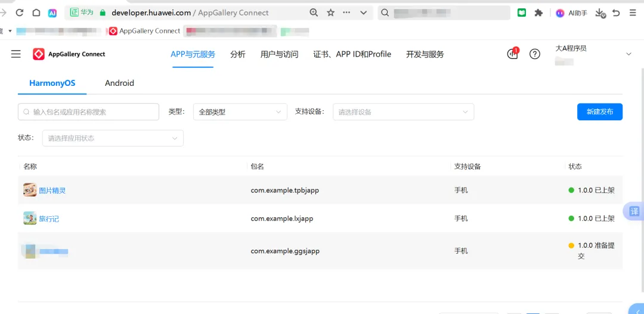Click the 华为 site certificate badge
This screenshot has width=644, height=314.
point(81,13)
